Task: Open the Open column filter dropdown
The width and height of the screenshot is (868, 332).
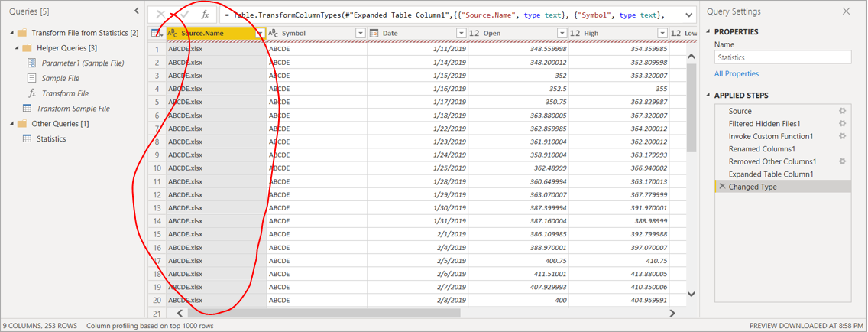Action: (x=562, y=34)
